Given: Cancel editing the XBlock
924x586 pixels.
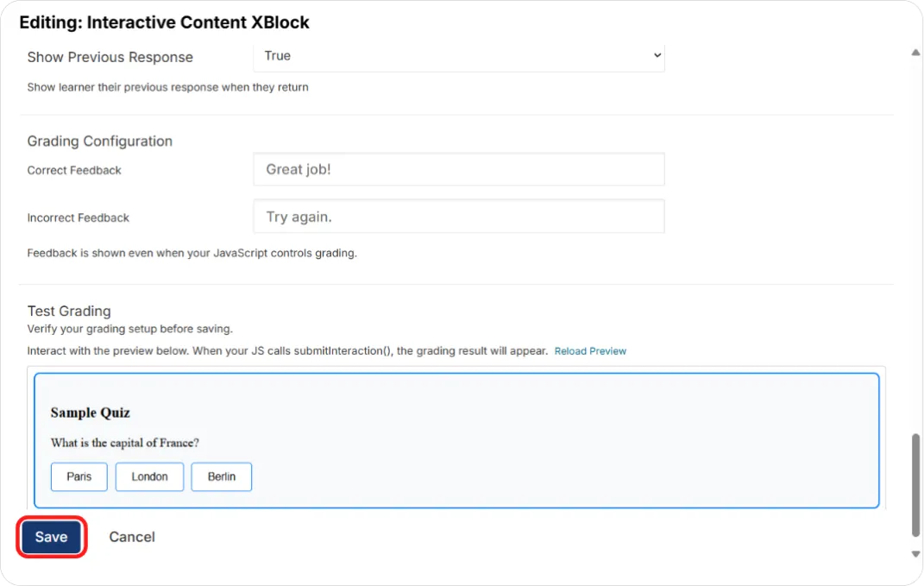Looking at the screenshot, I should [x=132, y=537].
